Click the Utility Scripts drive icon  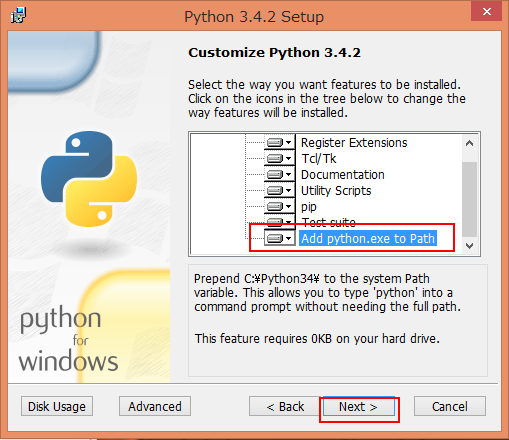coord(279,191)
